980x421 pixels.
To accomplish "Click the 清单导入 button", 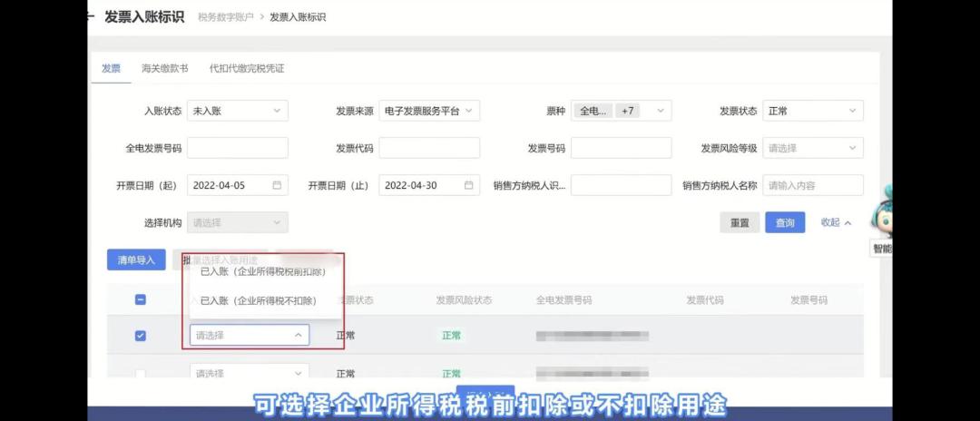I will pyautogui.click(x=136, y=259).
